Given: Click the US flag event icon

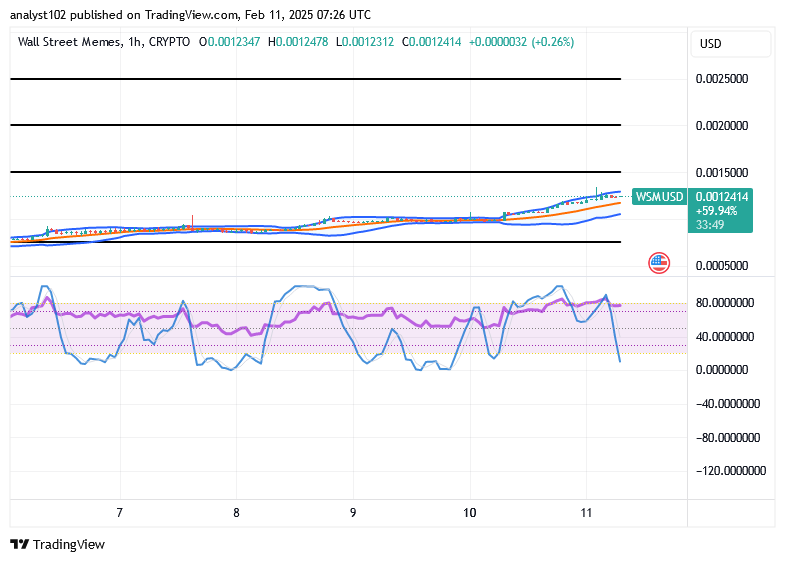Looking at the screenshot, I should pos(659,263).
